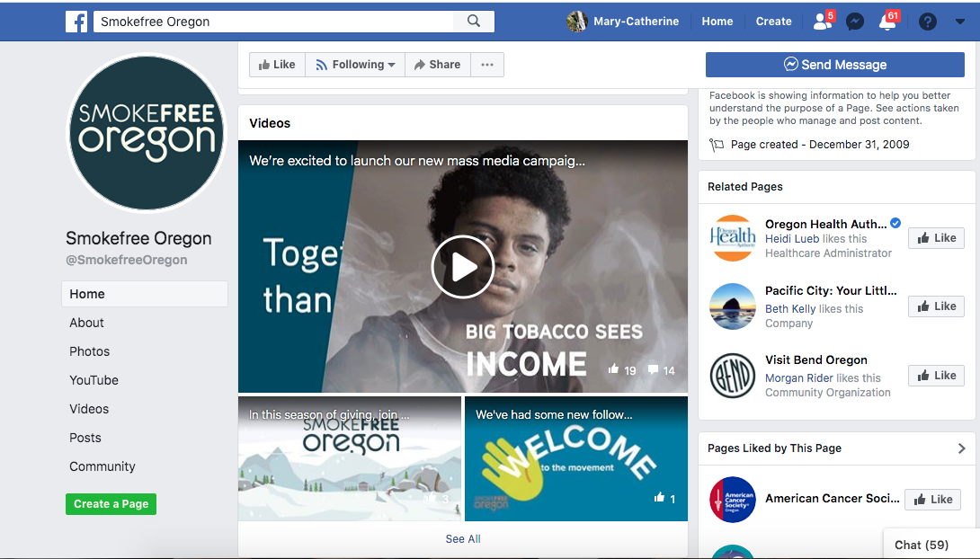980x559 pixels.
Task: Click the Facebook logo icon
Action: click(x=76, y=22)
